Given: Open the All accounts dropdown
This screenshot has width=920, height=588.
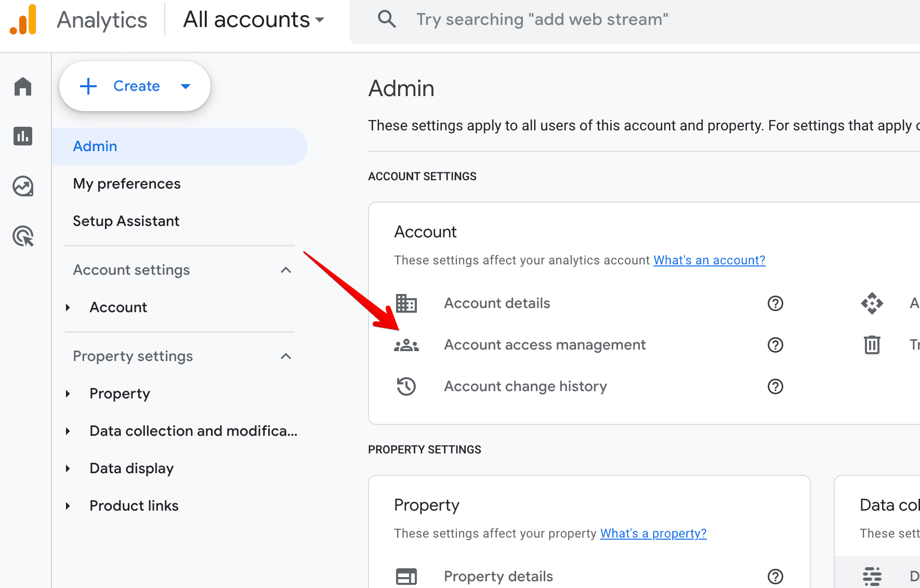Looking at the screenshot, I should click(x=254, y=20).
